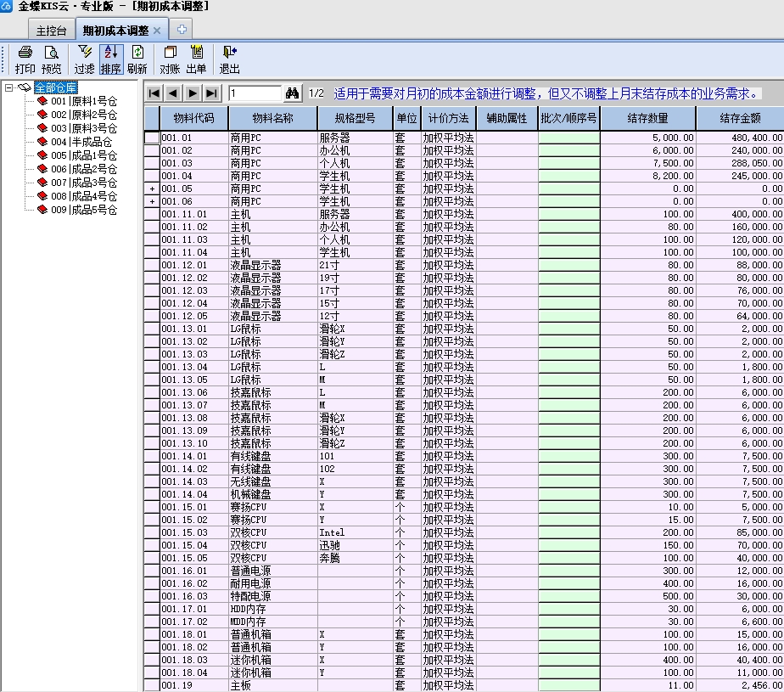Click balance quantity 8,200.00

tap(648, 176)
